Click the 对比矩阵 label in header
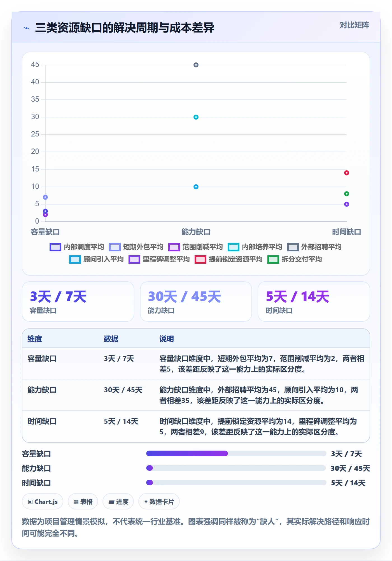 pyautogui.click(x=354, y=25)
